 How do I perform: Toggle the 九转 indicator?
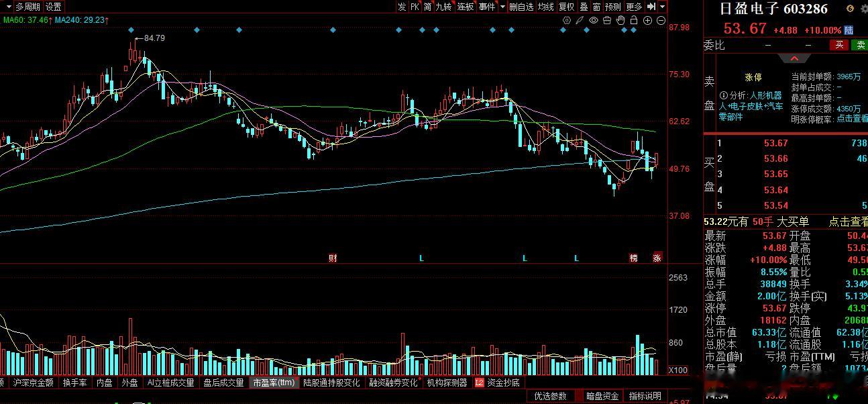click(444, 6)
